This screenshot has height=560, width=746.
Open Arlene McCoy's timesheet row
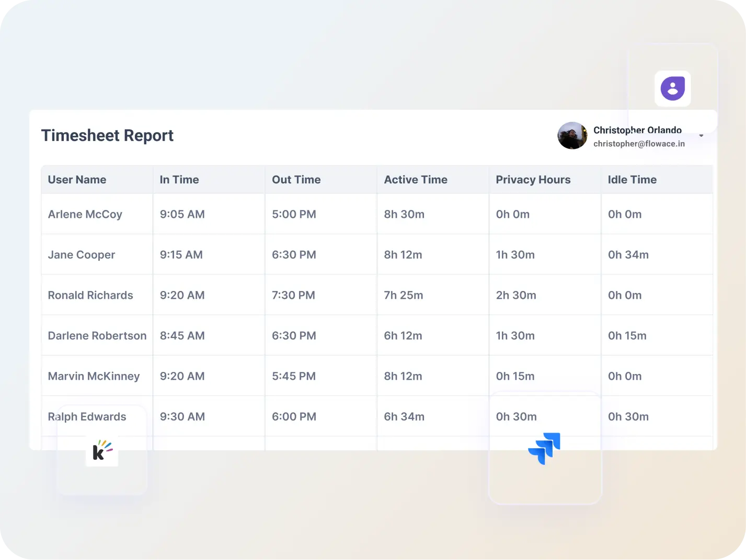tap(85, 214)
